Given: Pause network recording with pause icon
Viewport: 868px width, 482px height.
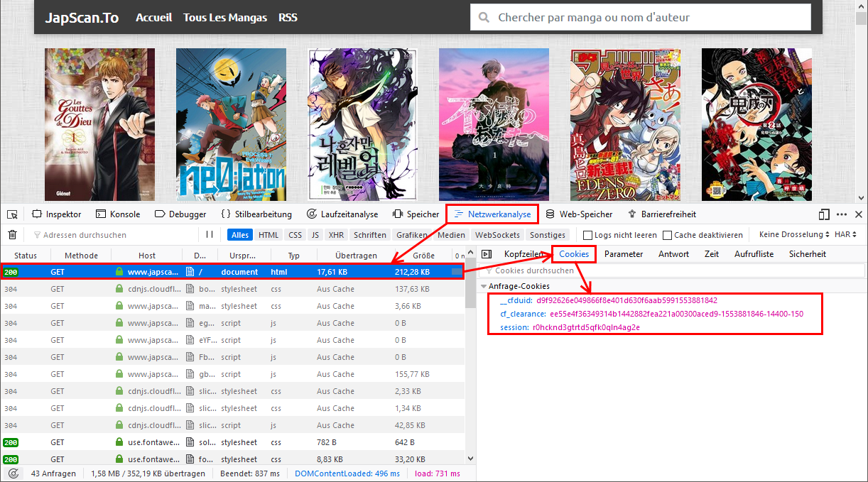Looking at the screenshot, I should 210,234.
